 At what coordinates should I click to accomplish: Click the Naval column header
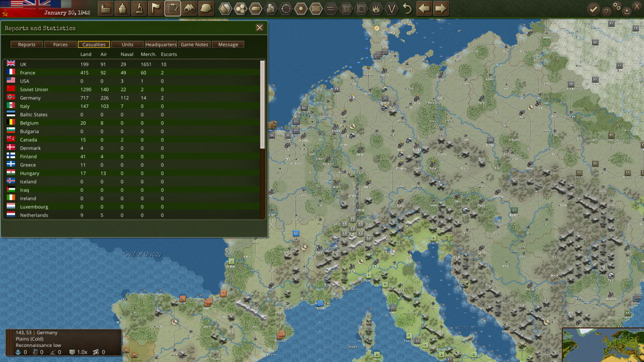pyautogui.click(x=127, y=54)
